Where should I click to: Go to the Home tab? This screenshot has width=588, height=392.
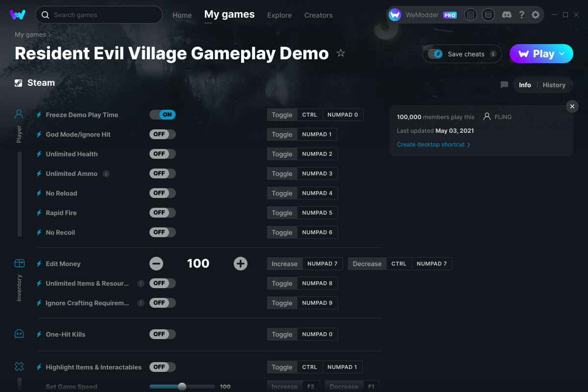182,15
